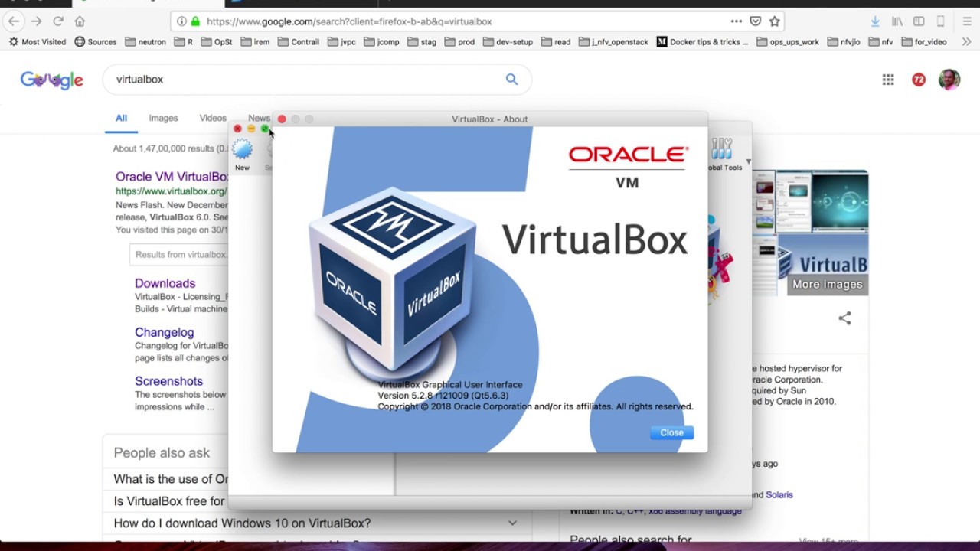Open the Contrail bookmarks folder
980x551 pixels.
tap(299, 42)
